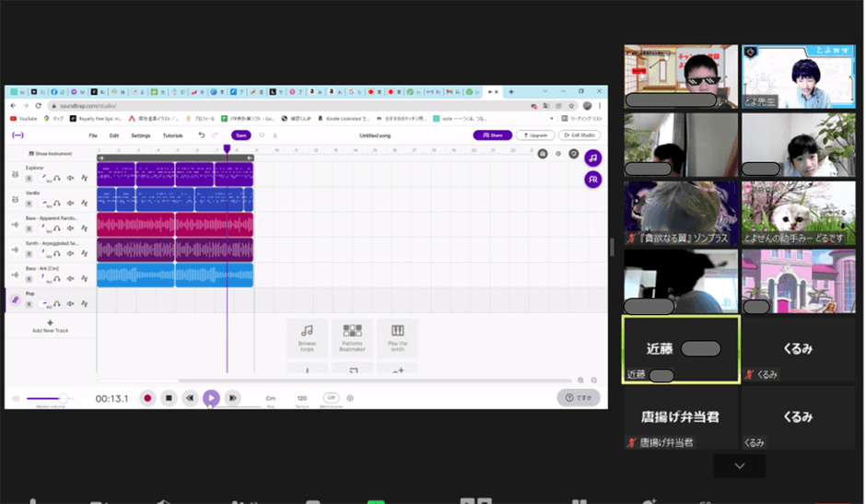Adjust the Master volume slider
Viewport: 866px width, 504px height.
50,399
